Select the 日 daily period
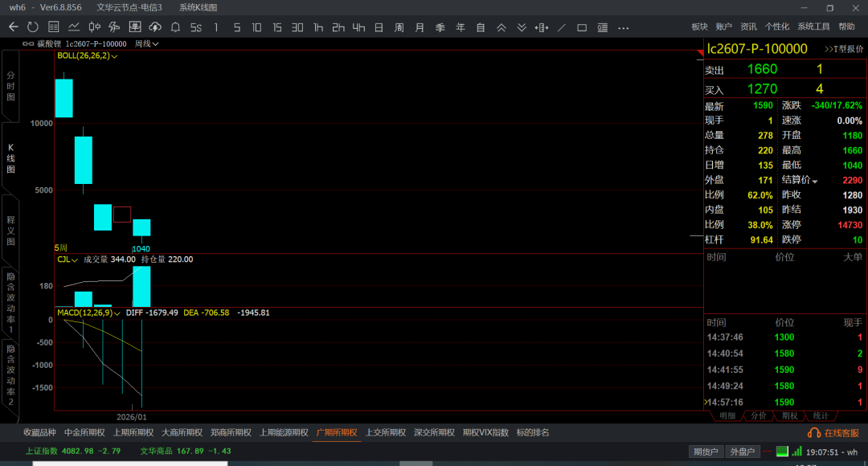 (379, 27)
